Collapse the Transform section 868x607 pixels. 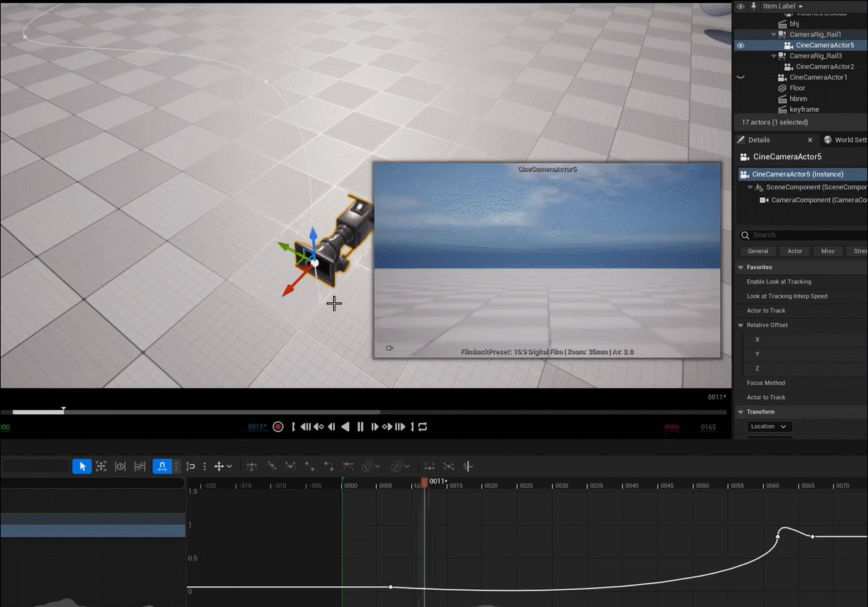741,412
